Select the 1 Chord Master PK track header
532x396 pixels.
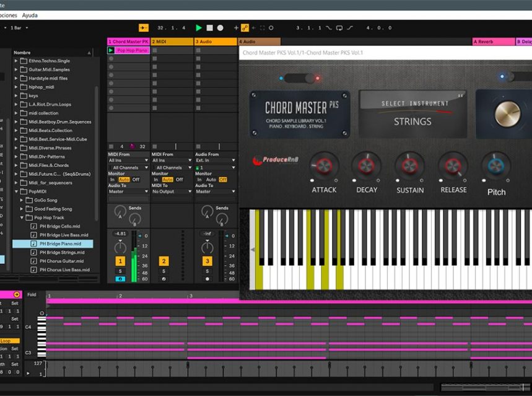pos(129,42)
